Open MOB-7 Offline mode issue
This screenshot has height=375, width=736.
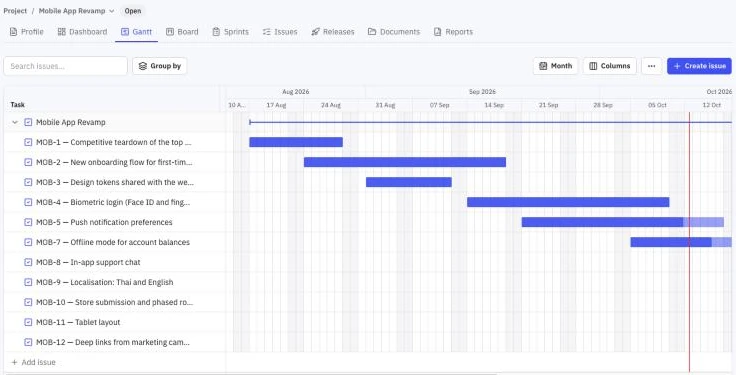click(113, 242)
